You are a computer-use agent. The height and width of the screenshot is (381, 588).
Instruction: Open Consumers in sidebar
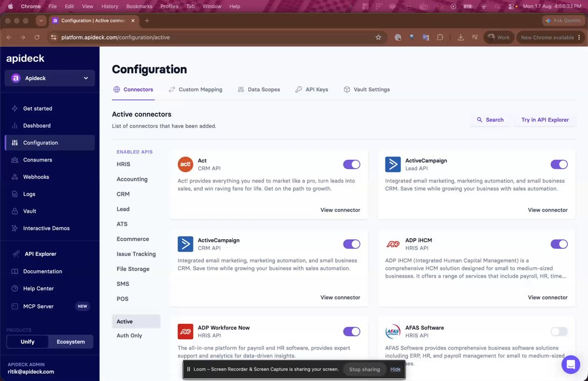pyautogui.click(x=38, y=160)
